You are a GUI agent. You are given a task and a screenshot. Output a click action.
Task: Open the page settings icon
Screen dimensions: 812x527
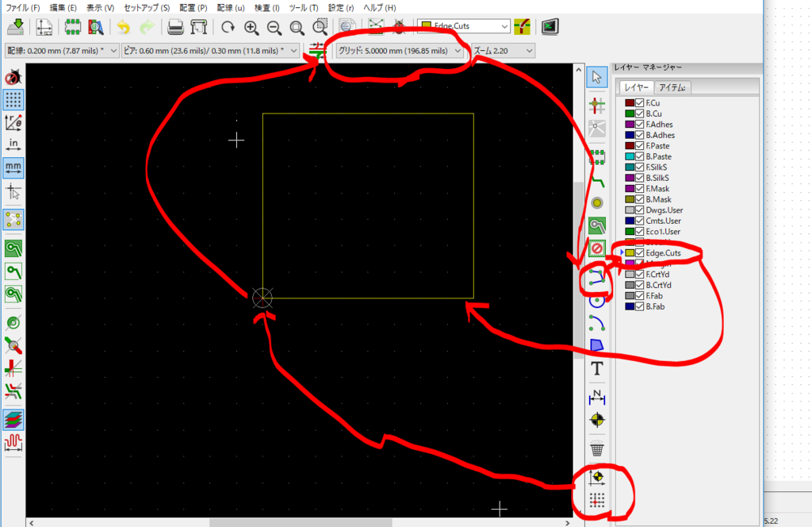click(44, 26)
